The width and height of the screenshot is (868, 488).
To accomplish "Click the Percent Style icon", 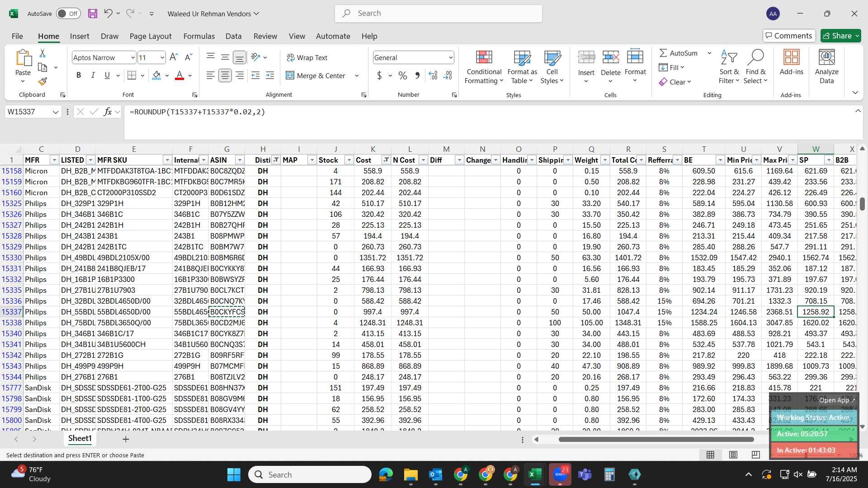I will point(402,75).
